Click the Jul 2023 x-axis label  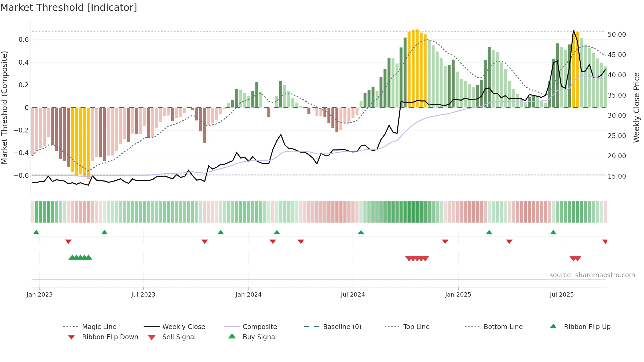tap(143, 294)
